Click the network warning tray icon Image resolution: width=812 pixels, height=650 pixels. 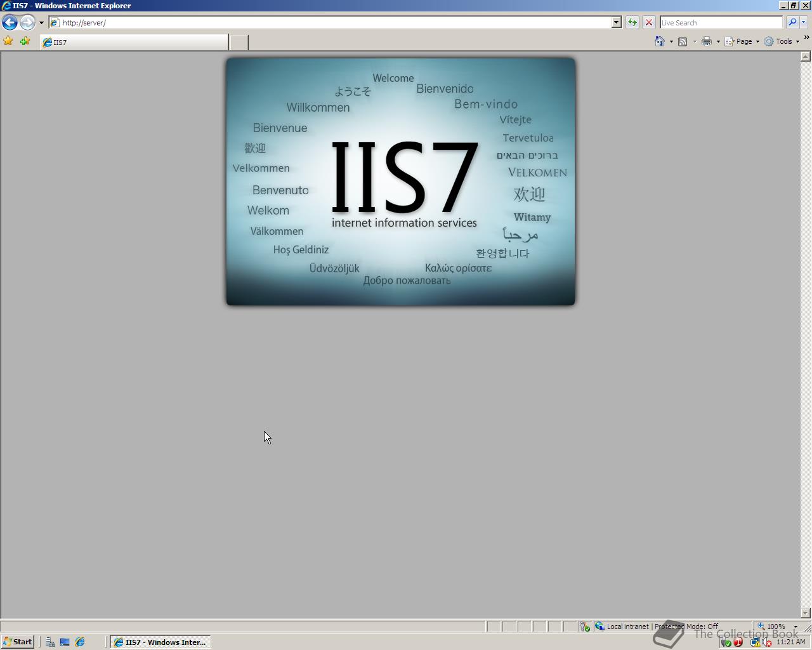755,642
